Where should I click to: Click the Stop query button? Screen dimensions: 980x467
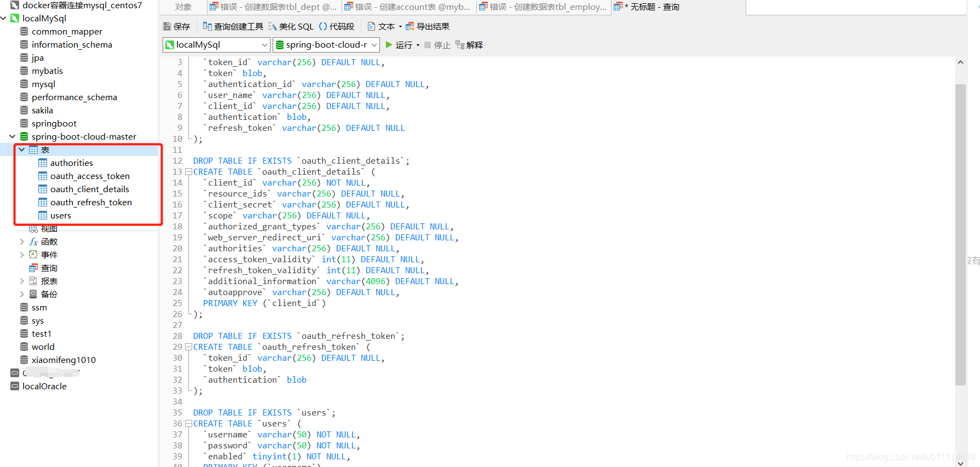coord(437,45)
